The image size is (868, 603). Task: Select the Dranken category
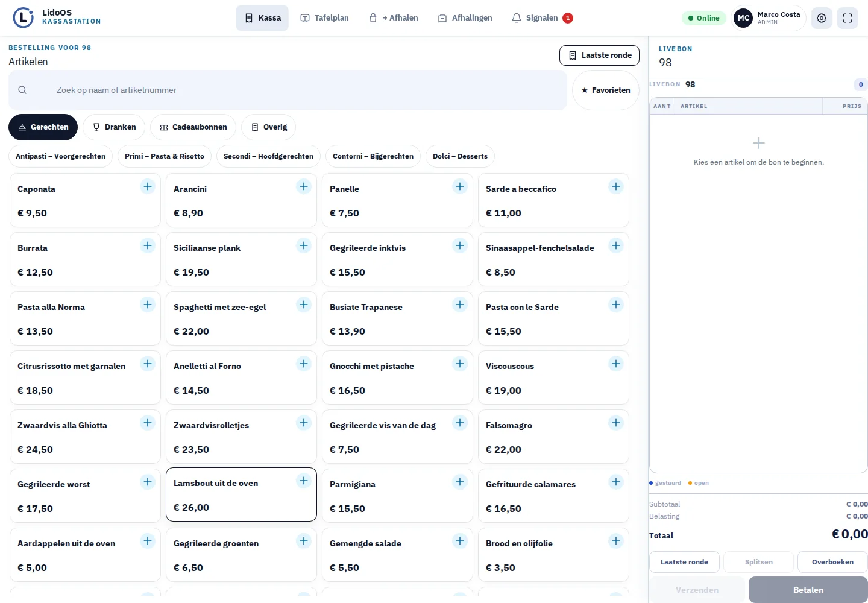(114, 127)
